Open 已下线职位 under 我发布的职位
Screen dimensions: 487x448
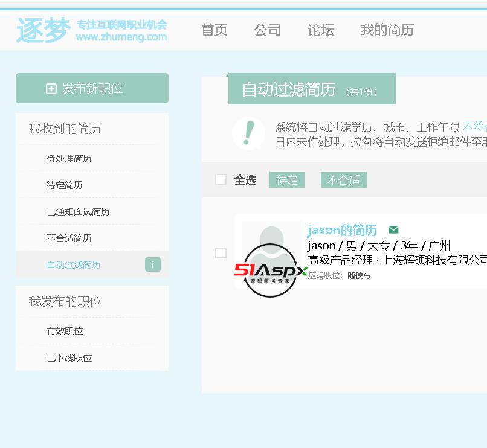click(x=69, y=358)
